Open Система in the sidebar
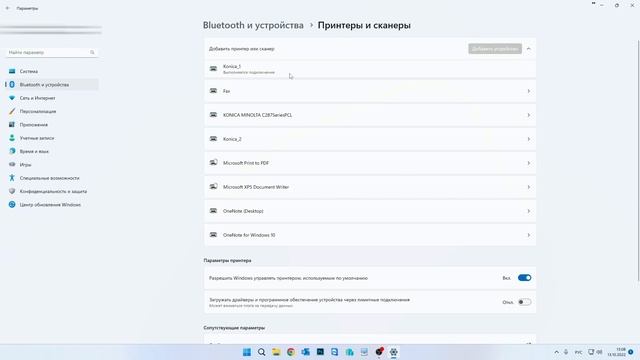The width and height of the screenshot is (640, 360). (x=52, y=71)
